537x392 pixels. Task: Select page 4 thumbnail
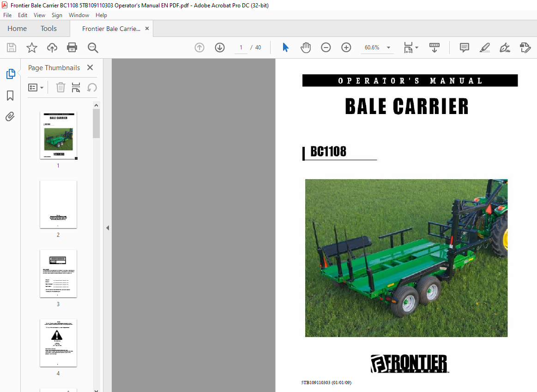pos(58,343)
